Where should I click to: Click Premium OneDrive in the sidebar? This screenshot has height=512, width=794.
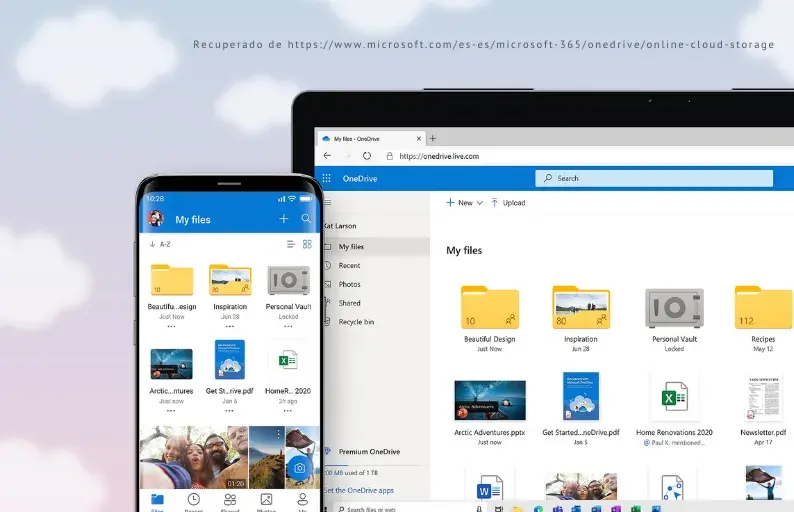click(369, 451)
